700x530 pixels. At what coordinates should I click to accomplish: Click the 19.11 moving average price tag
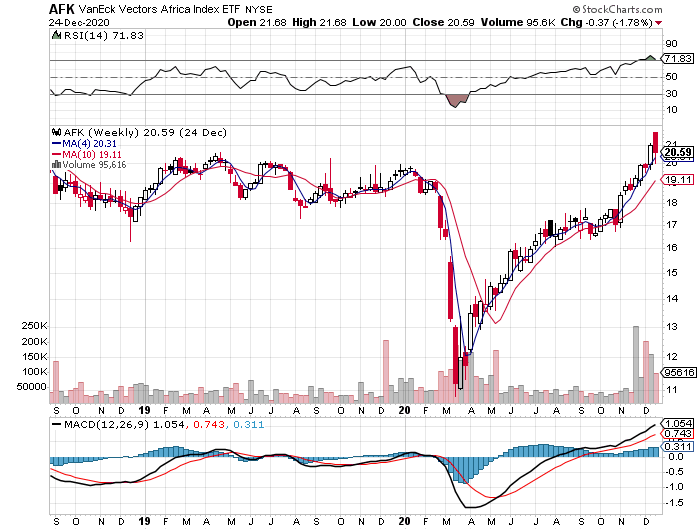(x=680, y=179)
